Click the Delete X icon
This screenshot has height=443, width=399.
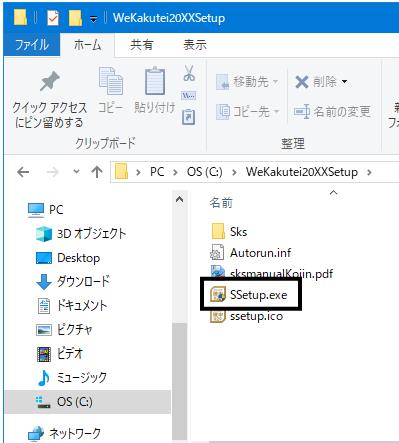pyautogui.click(x=302, y=82)
